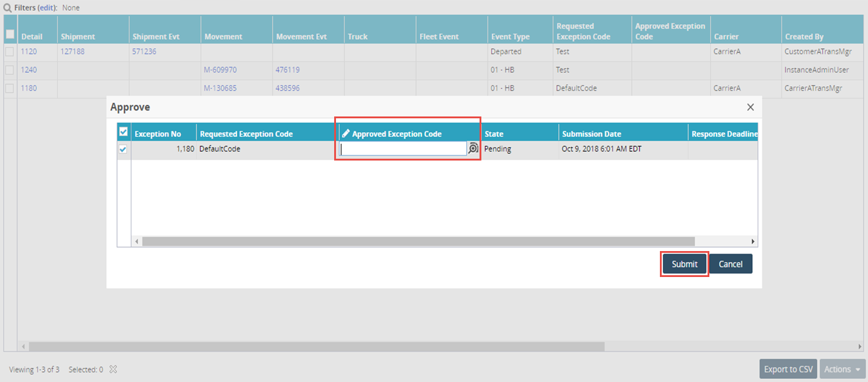Check the row 1240 checkbox
The image size is (868, 382).
[10, 70]
